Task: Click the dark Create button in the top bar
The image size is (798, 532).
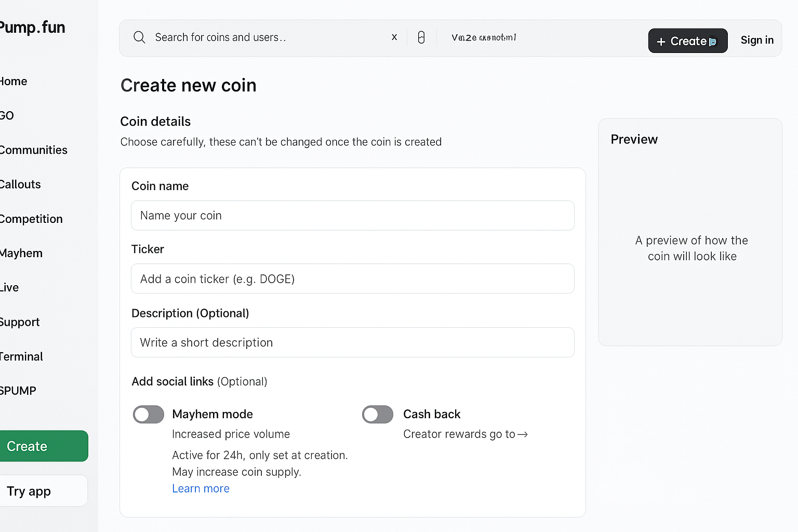Action: pos(688,41)
